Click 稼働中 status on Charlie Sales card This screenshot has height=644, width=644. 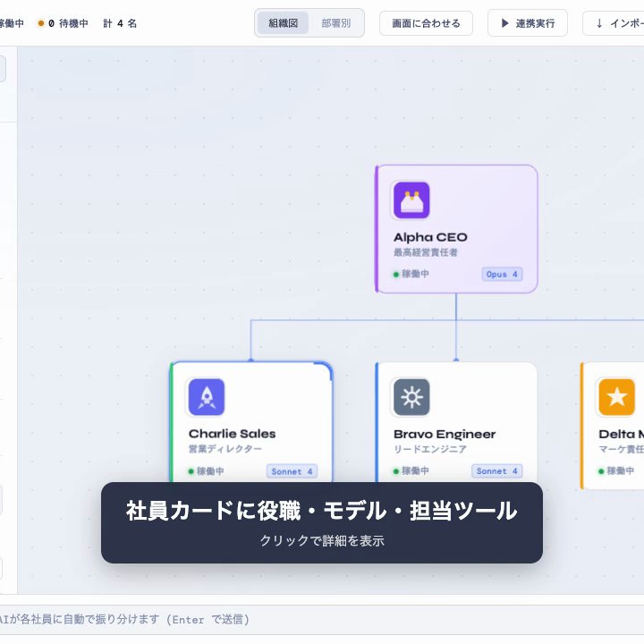coord(207,470)
